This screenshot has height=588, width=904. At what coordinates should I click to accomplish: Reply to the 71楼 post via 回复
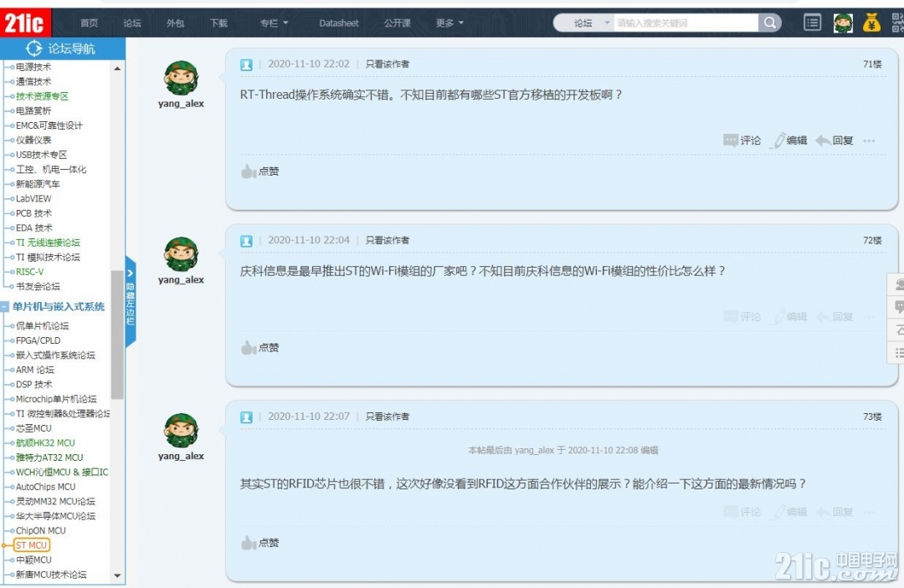[835, 141]
